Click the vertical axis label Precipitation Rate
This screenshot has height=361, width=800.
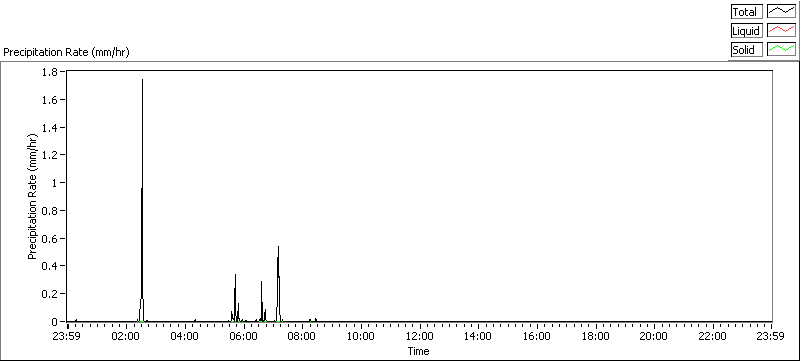(33, 196)
